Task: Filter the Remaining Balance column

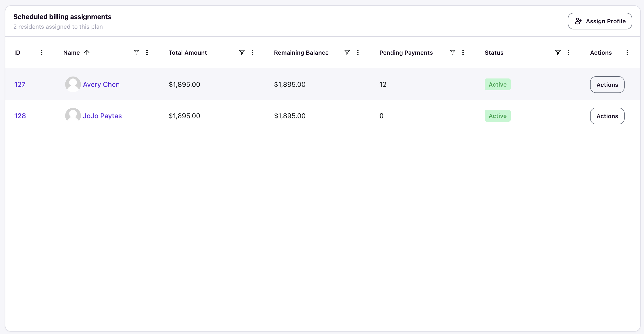Action: coord(347,52)
